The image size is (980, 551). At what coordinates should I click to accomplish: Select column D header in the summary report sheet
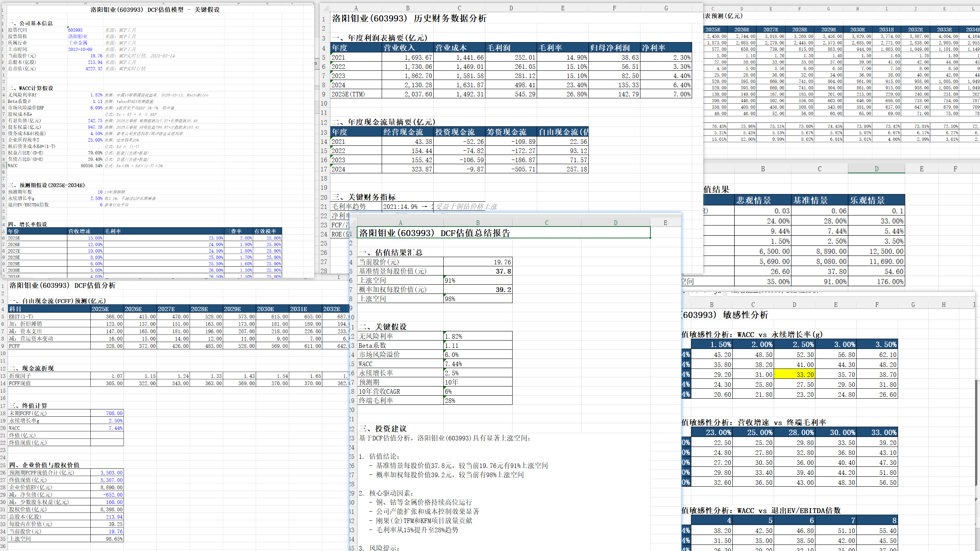[x=616, y=223]
